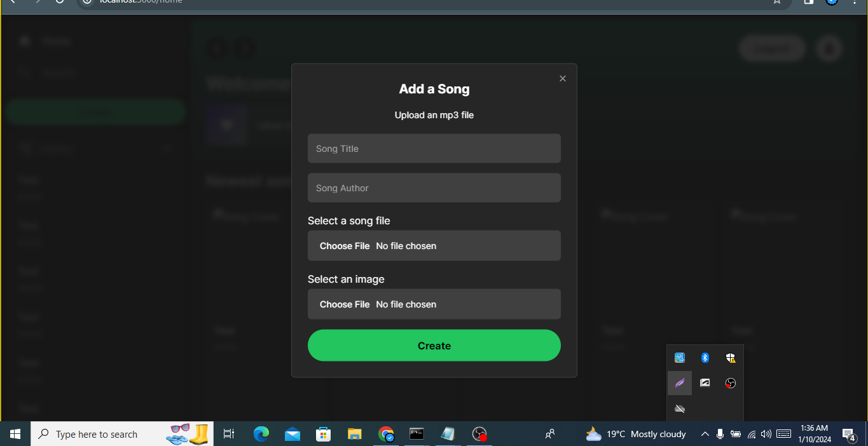Click the taskbar search box

coord(122,434)
